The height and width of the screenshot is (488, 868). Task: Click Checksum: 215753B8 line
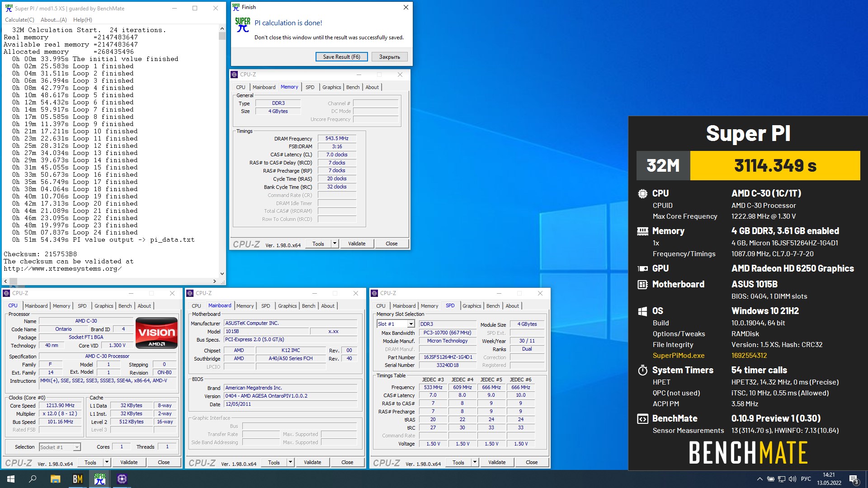pos(40,254)
